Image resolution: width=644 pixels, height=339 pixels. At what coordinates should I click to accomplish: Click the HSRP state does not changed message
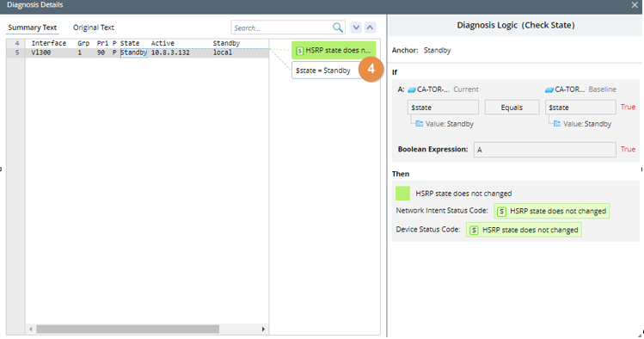point(463,194)
